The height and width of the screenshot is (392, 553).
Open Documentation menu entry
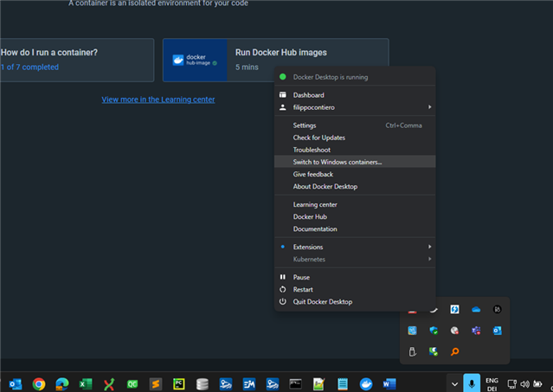tap(355, 229)
